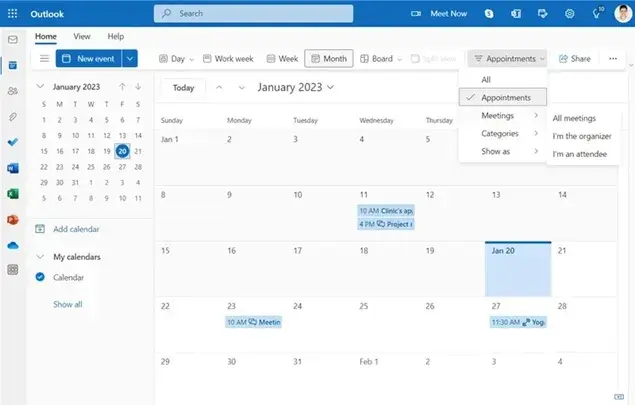This screenshot has width=635, height=405.
Task: Choose checked Appointments filter option
Action: tap(503, 97)
